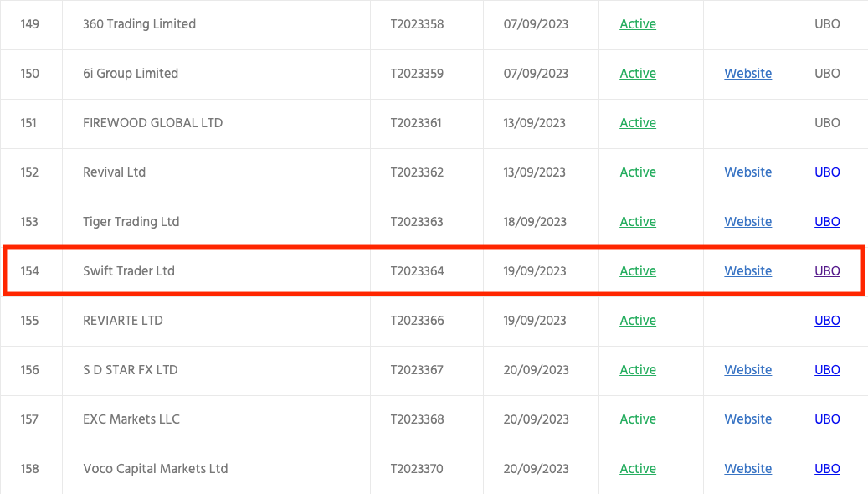
Task: Click UBO link for Voco Capital Markets Ltd
Action: coord(827,469)
